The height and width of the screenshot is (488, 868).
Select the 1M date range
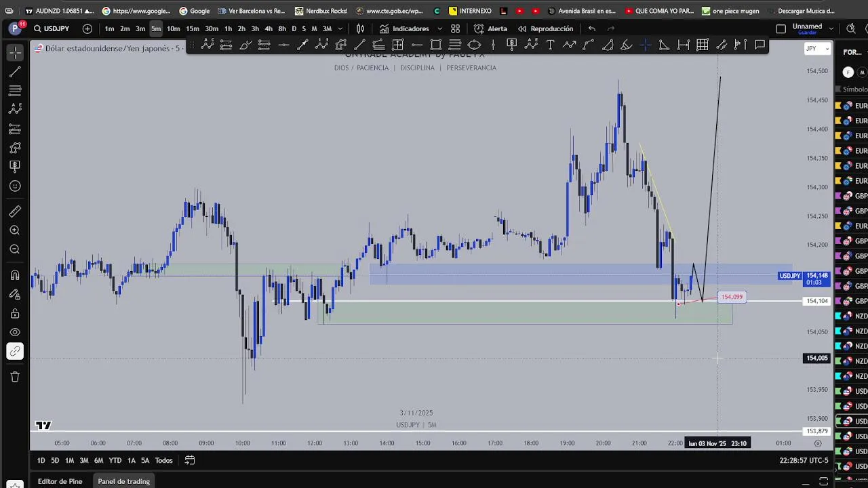point(69,460)
